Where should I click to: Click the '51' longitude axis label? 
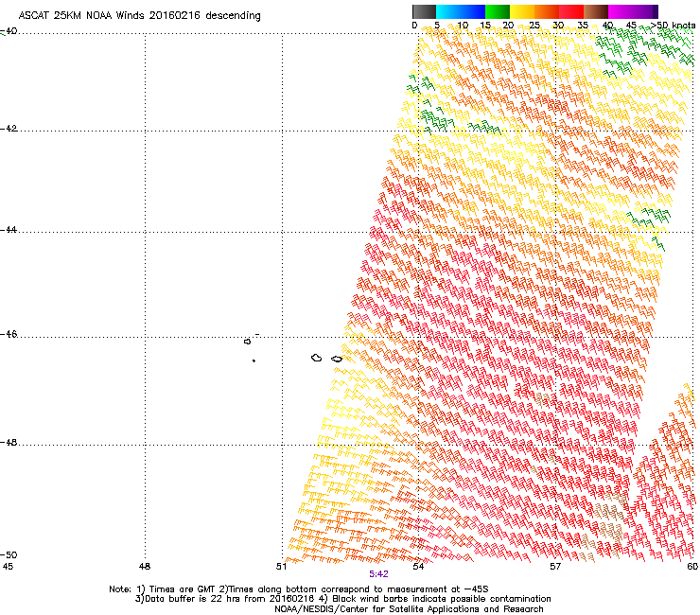tap(281, 567)
